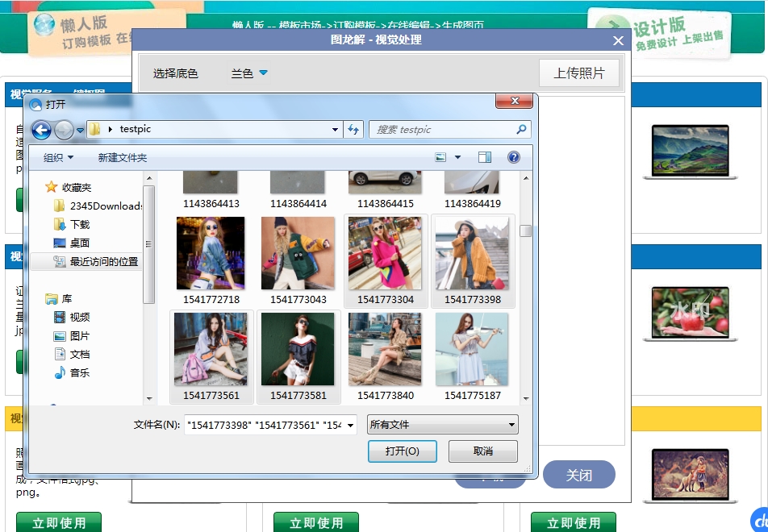The height and width of the screenshot is (532, 768).
Task: Click the file name label 1143864419
Action: click(473, 204)
